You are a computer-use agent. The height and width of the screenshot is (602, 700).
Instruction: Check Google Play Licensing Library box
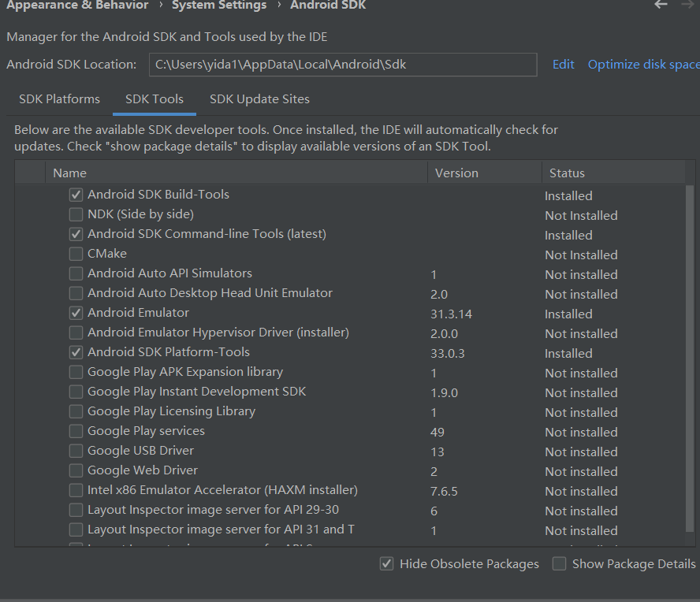[76, 411]
